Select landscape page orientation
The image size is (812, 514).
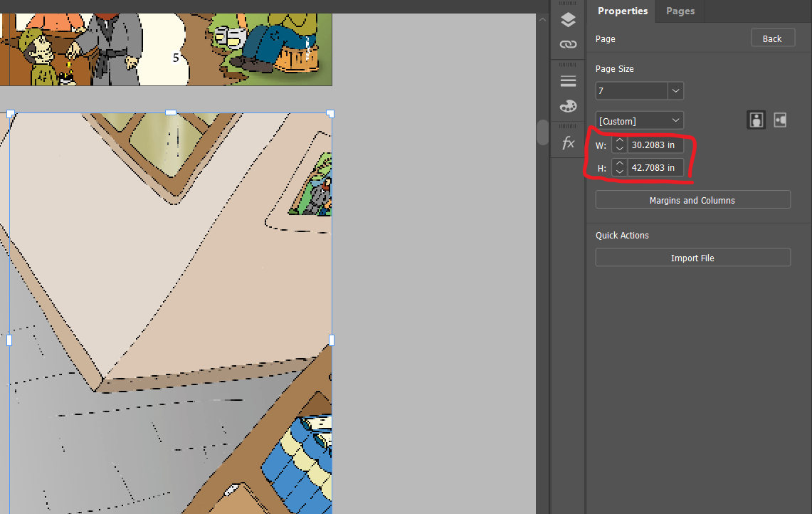click(x=780, y=120)
